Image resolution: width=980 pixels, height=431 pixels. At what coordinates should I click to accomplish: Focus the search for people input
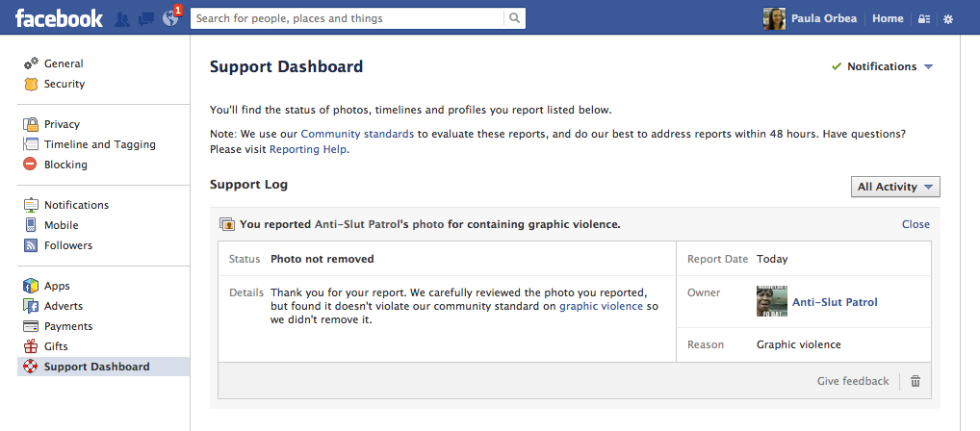pyautogui.click(x=347, y=18)
